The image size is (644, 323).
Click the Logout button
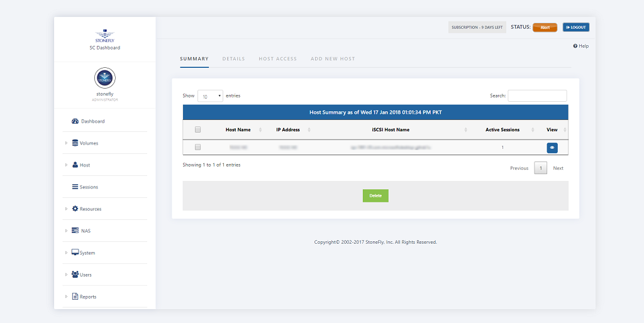[x=575, y=28]
